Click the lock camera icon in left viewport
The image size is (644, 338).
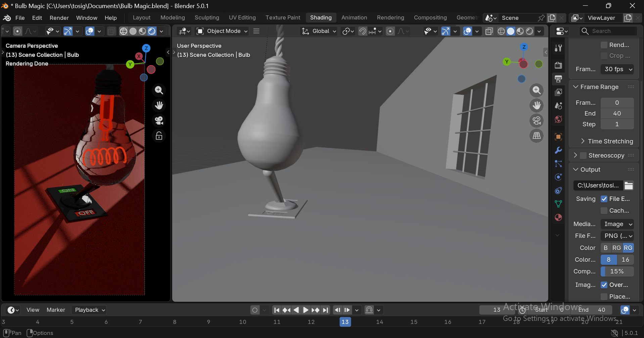tap(159, 136)
